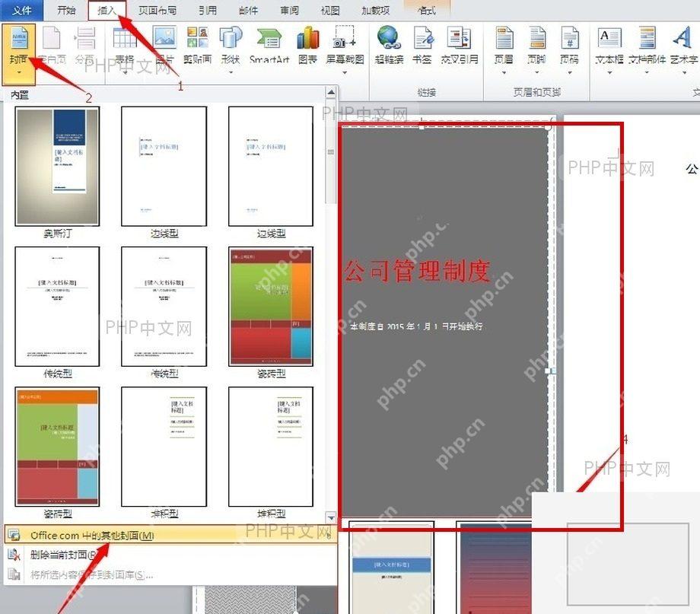Open the 形状 shapes gallery

231,49
